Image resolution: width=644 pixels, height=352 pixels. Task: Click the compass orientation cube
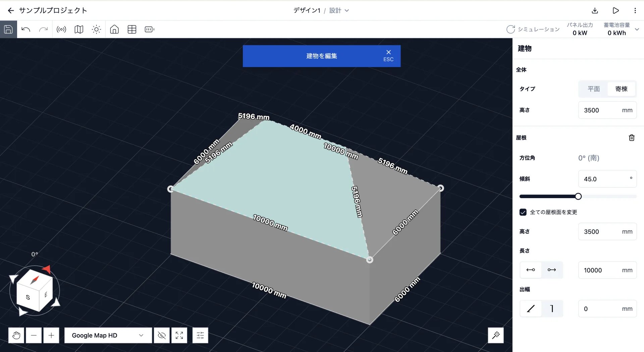(x=35, y=291)
